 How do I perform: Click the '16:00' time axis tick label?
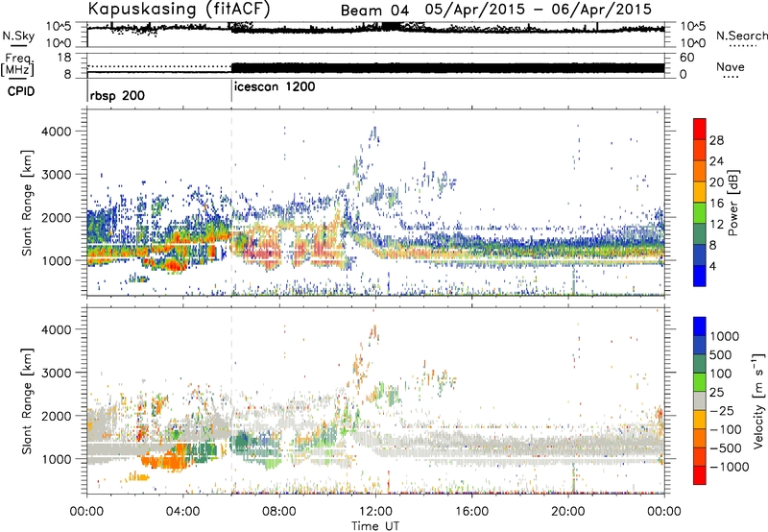click(471, 512)
